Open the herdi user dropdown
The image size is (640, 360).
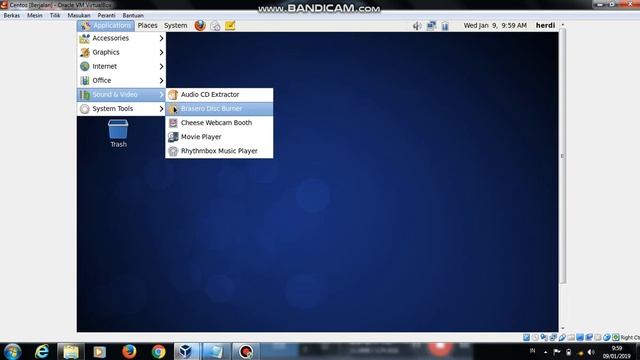pos(545,25)
